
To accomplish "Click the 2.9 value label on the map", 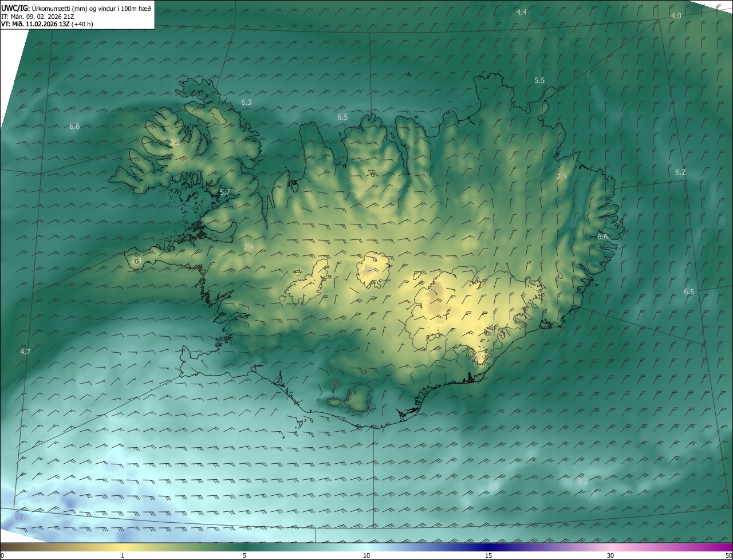I will pos(562,176).
